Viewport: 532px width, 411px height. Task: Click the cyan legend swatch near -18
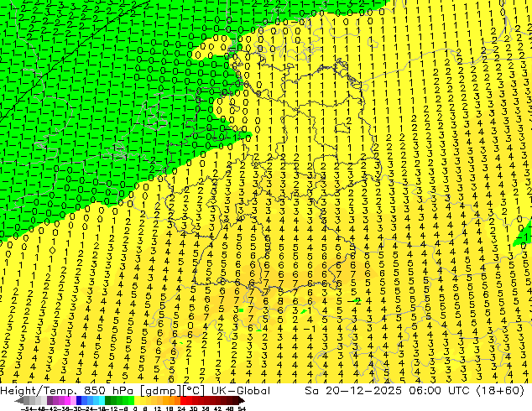[x=102, y=401]
